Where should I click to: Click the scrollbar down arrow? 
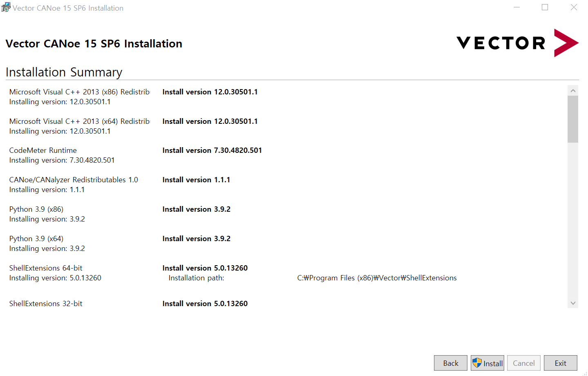pyautogui.click(x=573, y=303)
